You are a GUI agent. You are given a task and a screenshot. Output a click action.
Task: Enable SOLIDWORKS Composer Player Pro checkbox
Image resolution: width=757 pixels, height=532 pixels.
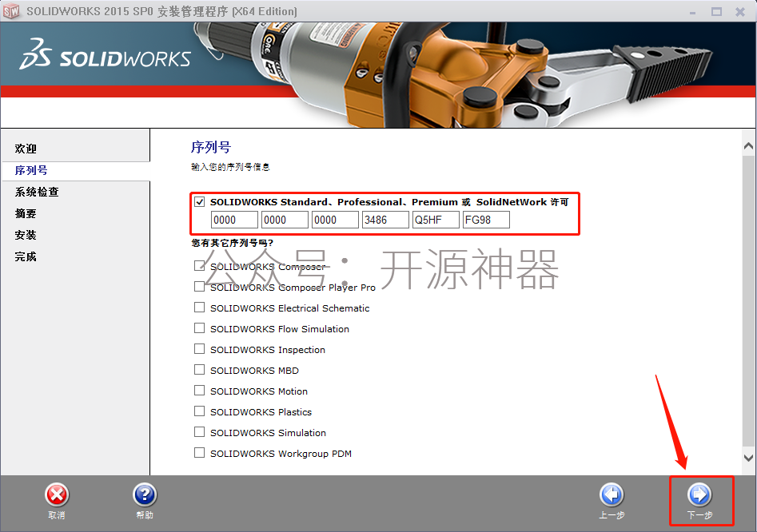[199, 287]
